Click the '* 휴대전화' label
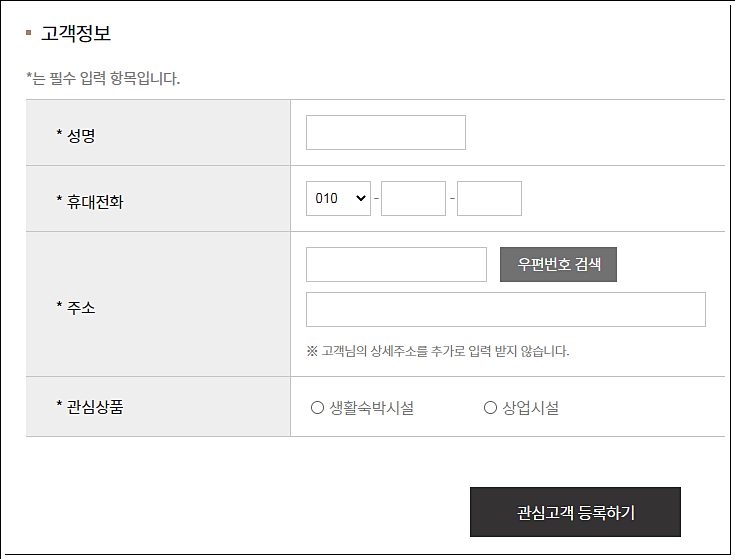The height and width of the screenshot is (559, 735). [x=90, y=201]
